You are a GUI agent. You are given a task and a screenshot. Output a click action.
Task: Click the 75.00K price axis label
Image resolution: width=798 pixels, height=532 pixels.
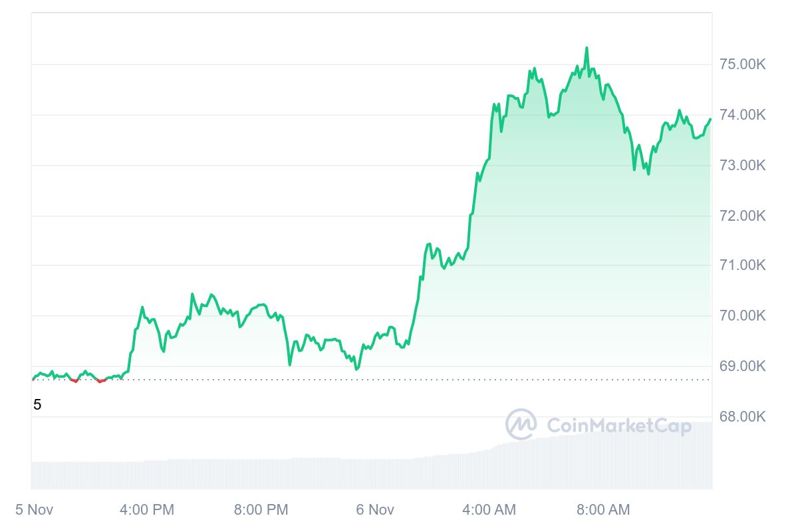coord(743,65)
